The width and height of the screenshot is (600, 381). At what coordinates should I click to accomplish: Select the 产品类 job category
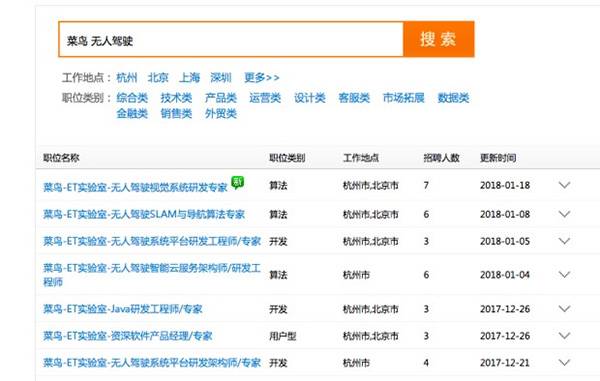[x=220, y=98]
